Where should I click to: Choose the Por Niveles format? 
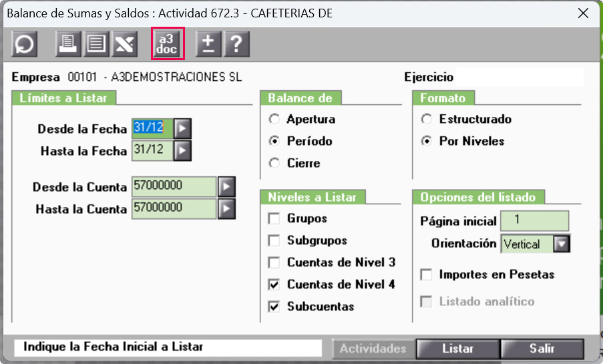[x=427, y=141]
